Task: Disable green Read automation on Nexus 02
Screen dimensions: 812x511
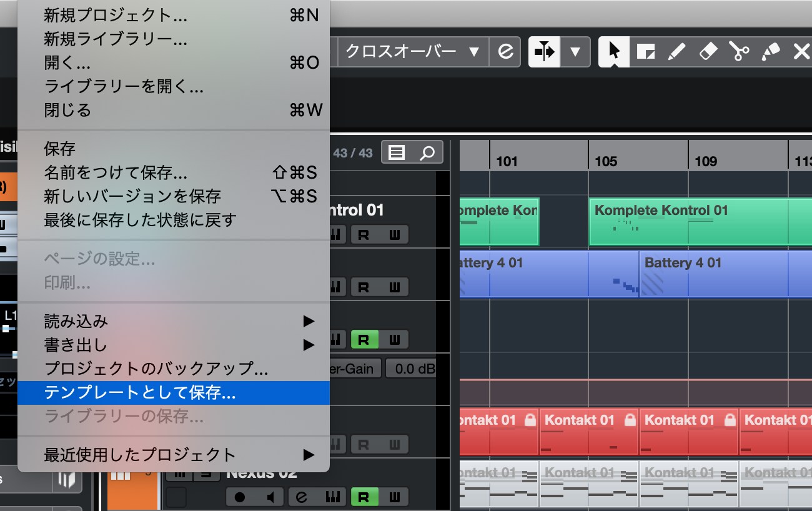Action: click(x=364, y=497)
